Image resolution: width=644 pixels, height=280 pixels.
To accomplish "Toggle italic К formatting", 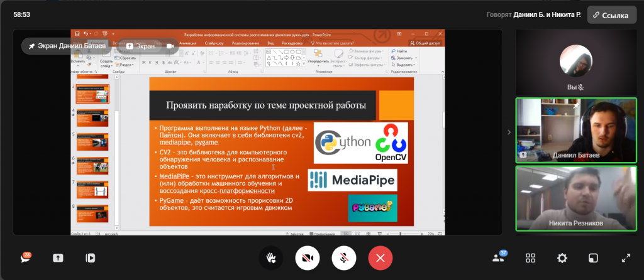I will point(151,62).
